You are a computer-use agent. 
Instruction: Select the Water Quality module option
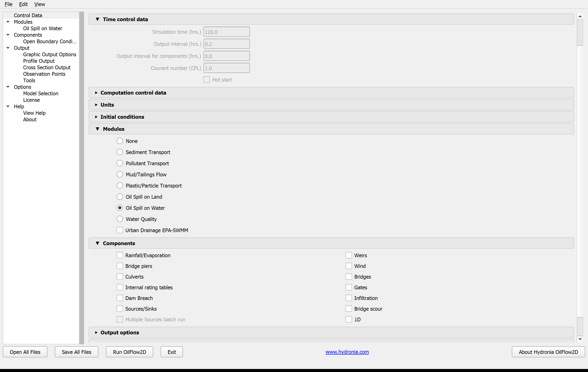coord(120,219)
